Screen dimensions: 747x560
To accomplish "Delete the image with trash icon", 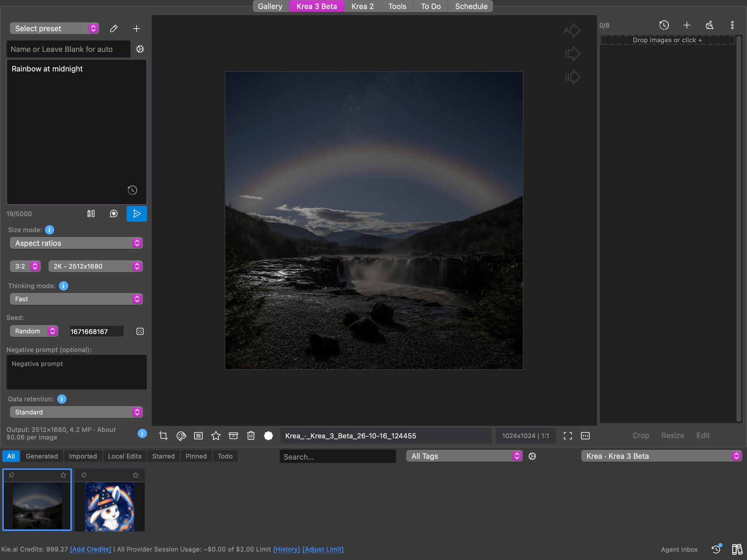I will click(251, 436).
